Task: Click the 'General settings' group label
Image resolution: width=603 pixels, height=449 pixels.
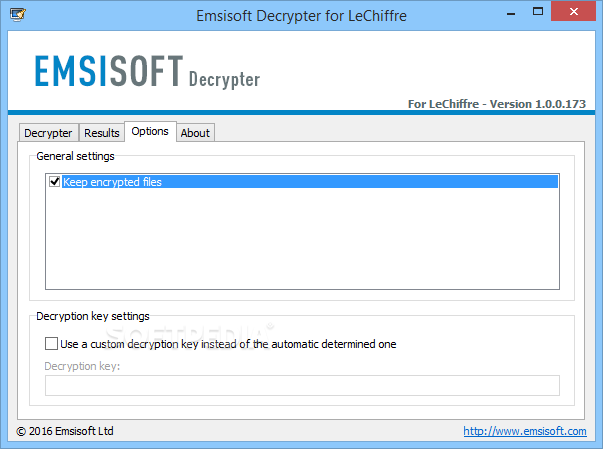Action: tap(75, 156)
